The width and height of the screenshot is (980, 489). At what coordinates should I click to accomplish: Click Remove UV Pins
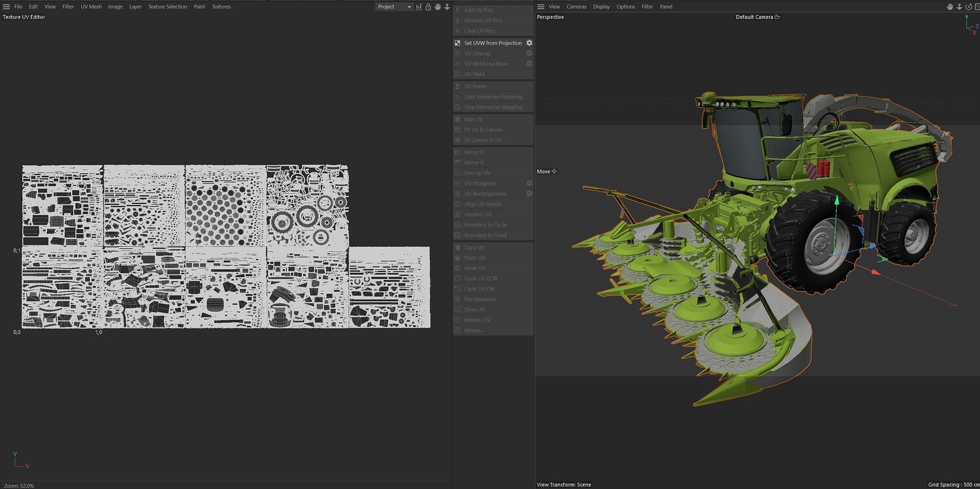493,20
